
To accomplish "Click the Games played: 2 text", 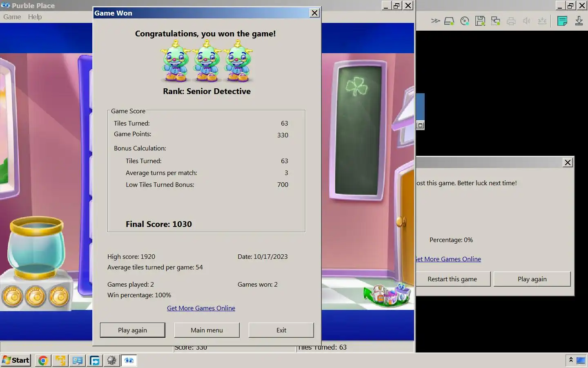I will pyautogui.click(x=131, y=284).
